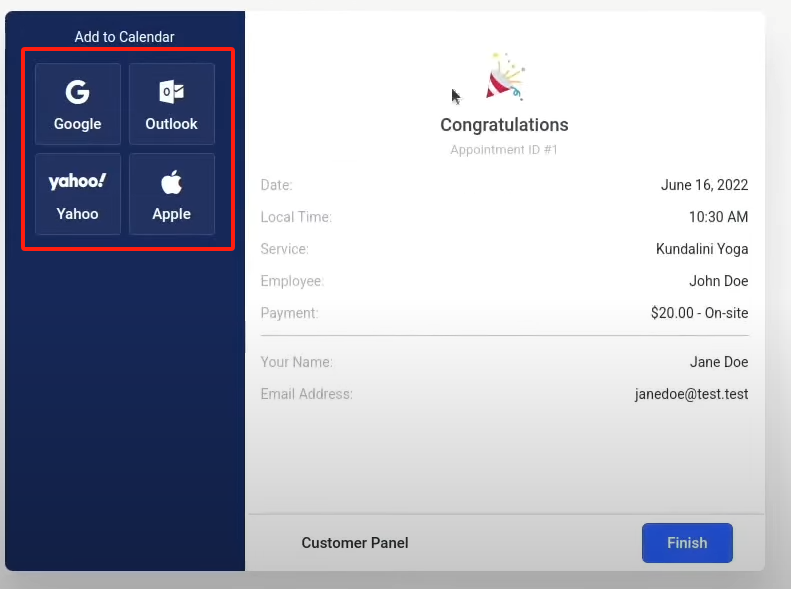Click the janedoe@test.test email address
The image size is (791, 589).
691,394
